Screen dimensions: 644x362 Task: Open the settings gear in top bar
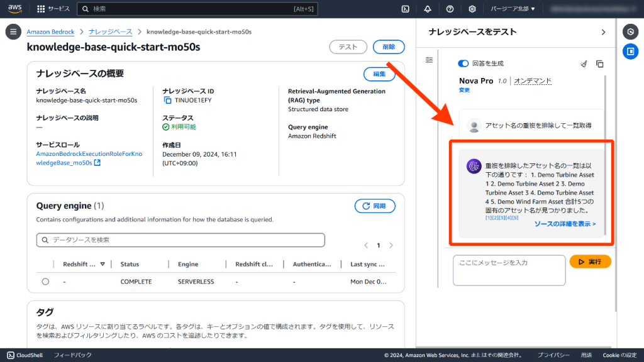click(472, 9)
